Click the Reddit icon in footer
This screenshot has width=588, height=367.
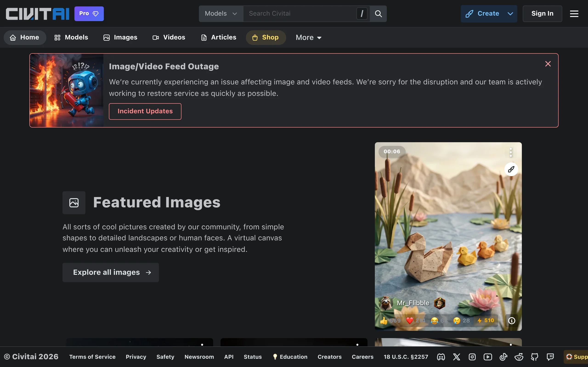(x=519, y=357)
